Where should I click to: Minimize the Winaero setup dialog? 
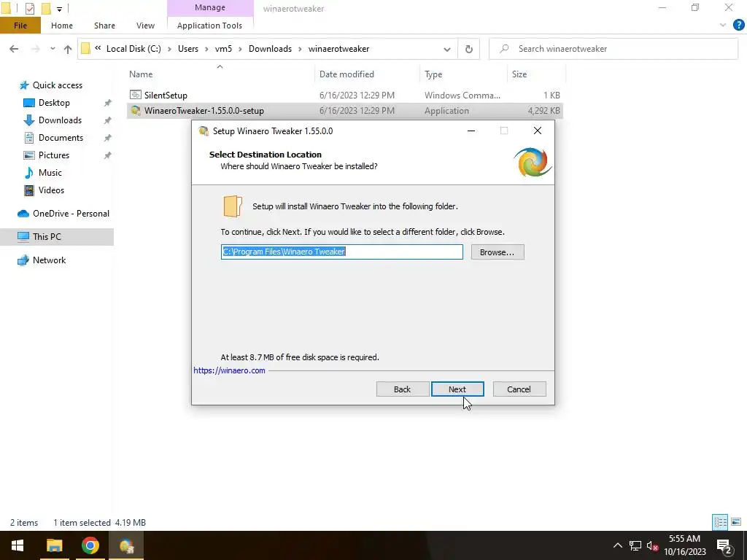pos(471,131)
